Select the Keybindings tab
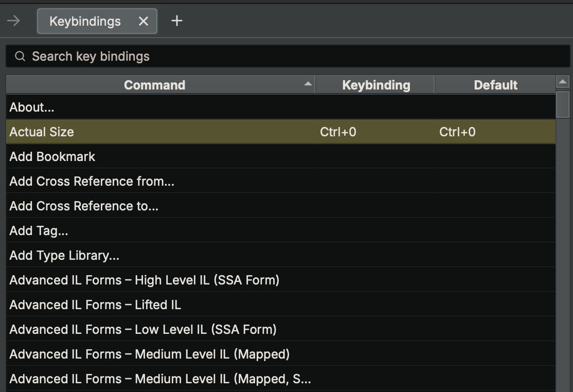The height and width of the screenshot is (392, 573). [97, 21]
